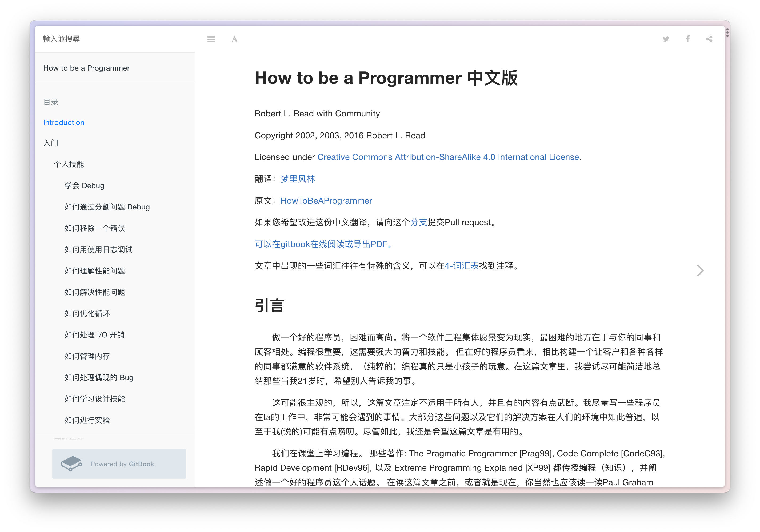Click the search input field
Screen dimensions: 760x532
click(x=114, y=39)
